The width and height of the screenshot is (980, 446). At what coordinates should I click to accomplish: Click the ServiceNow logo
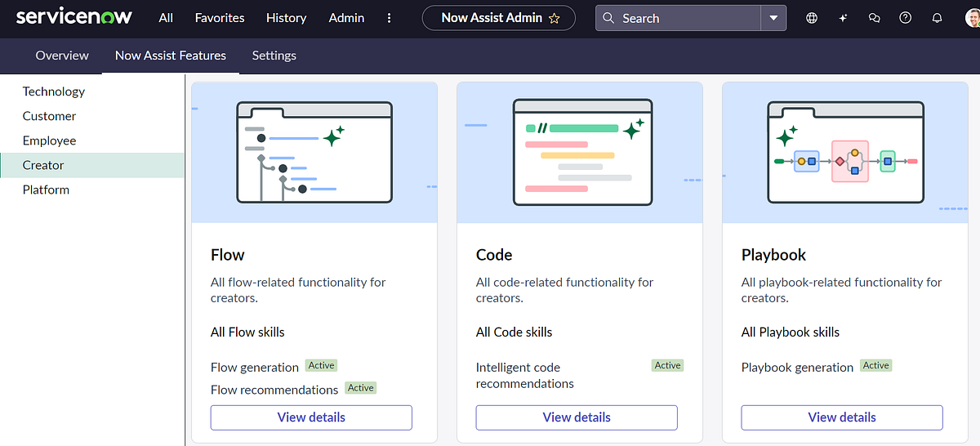[73, 17]
